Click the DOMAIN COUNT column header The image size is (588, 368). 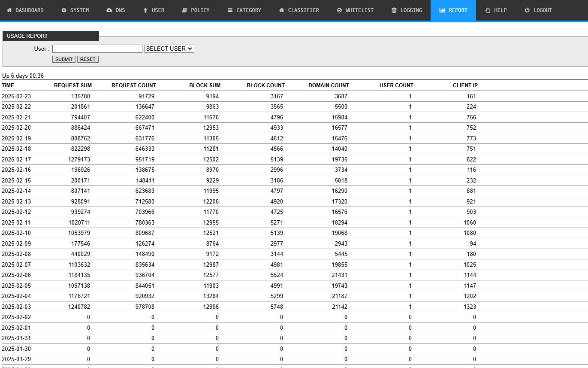pyautogui.click(x=329, y=85)
